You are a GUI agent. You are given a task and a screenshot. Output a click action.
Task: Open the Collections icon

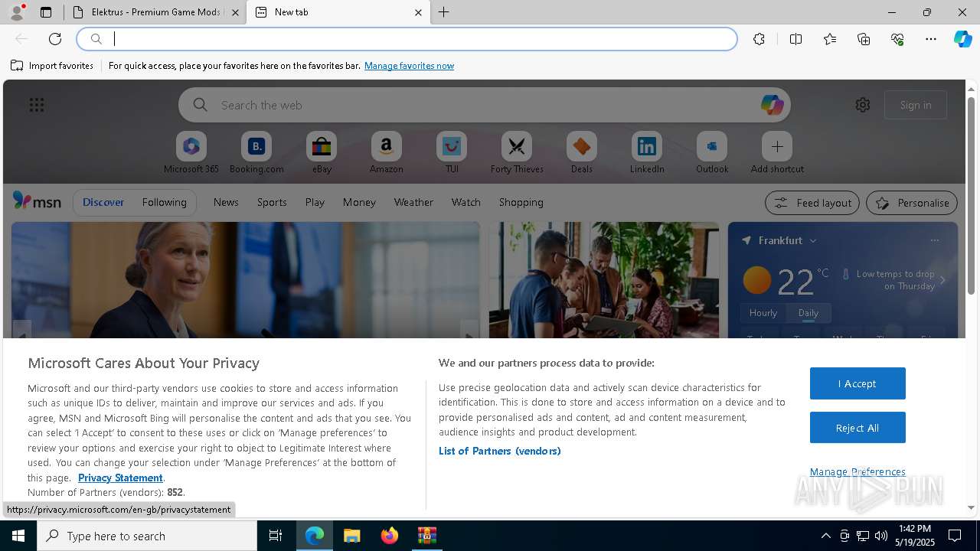coord(864,39)
